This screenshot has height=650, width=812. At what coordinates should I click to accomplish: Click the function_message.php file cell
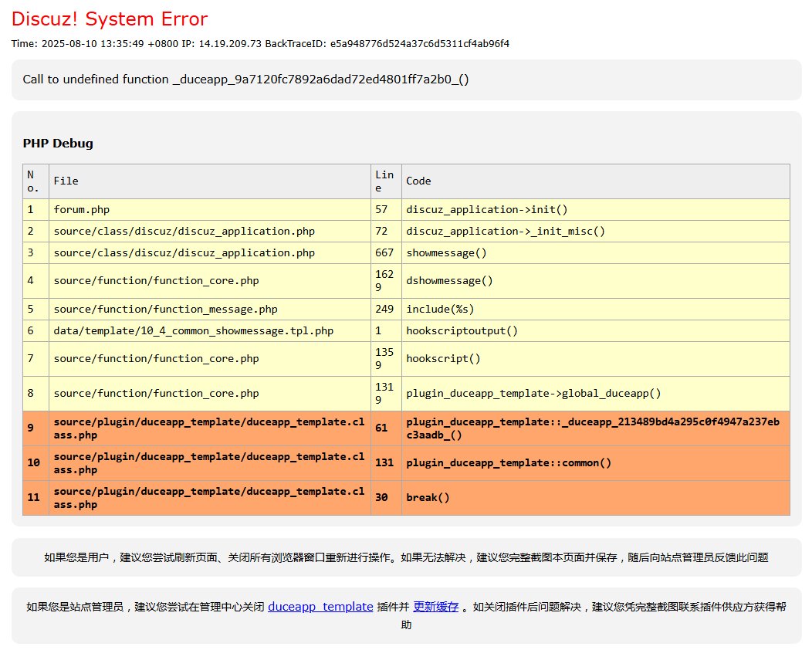210,310
